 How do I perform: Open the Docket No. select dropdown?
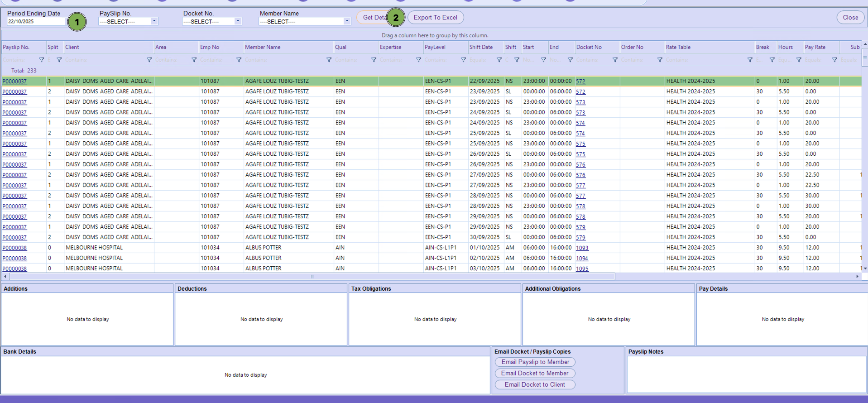[238, 21]
